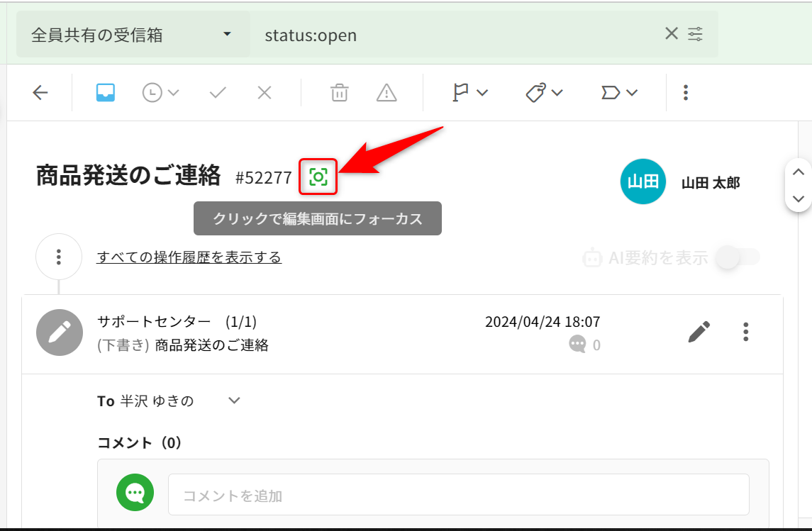Open the search filter settings icon
This screenshot has width=812, height=531.
click(696, 33)
